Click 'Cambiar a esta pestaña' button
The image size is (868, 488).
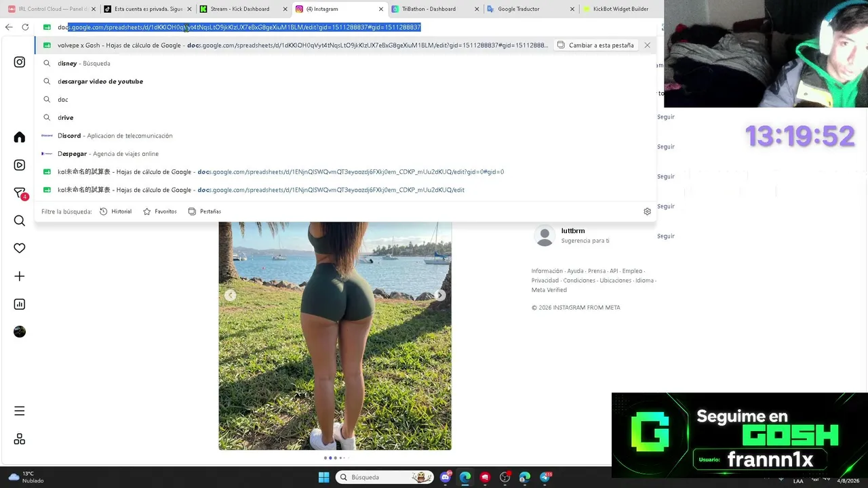(595, 45)
